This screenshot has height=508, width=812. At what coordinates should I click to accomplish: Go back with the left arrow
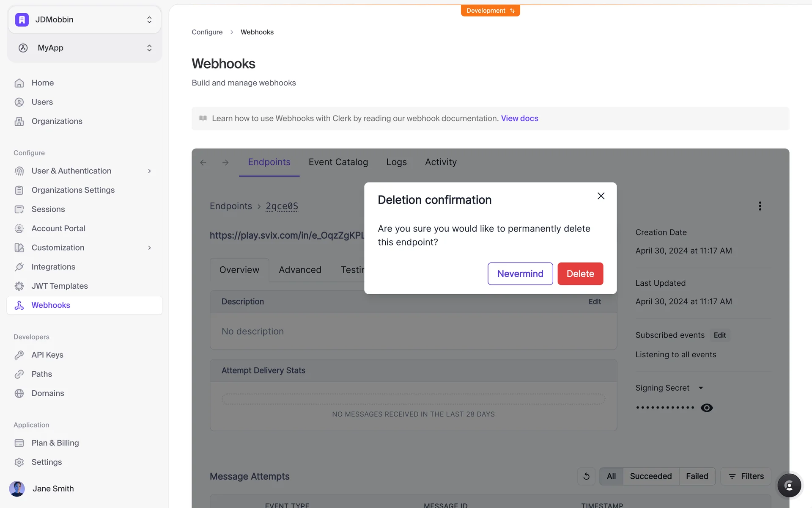click(203, 163)
